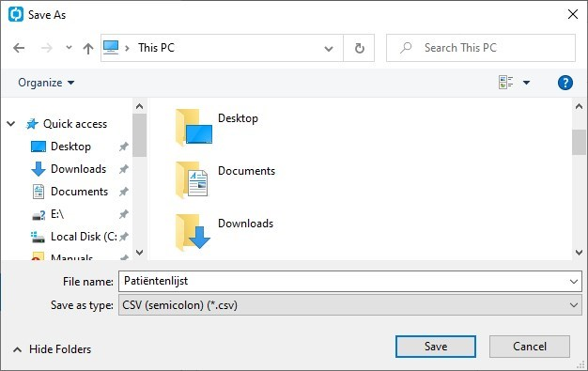
Task: Go up one folder level
Action: (88, 48)
